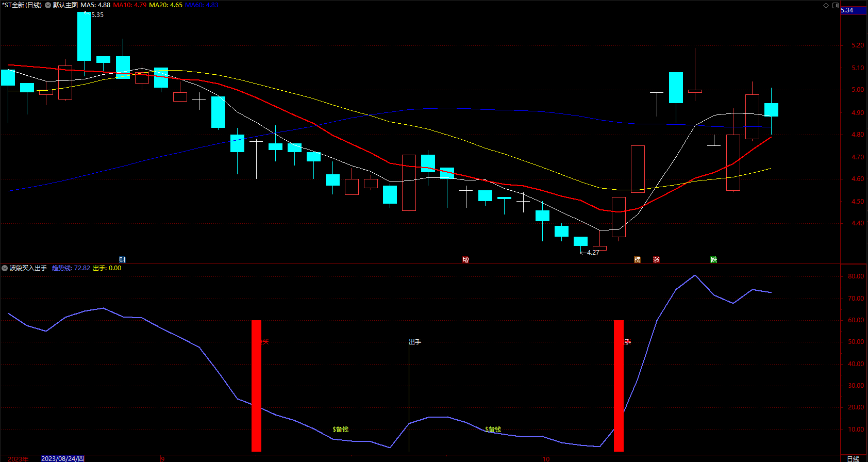868x462 pixels.
Task: Click the 50.00 indicator axis label
Action: 856,342
